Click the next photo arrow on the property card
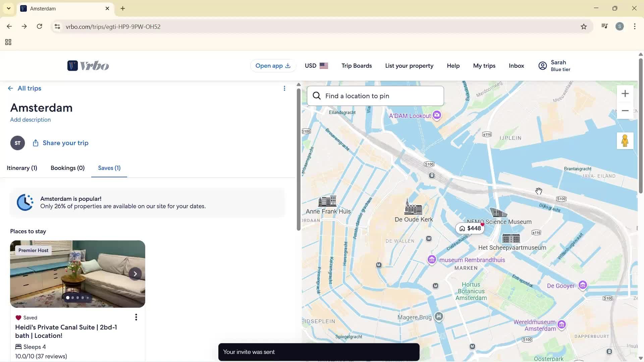This screenshot has width=644, height=362. tap(135, 274)
